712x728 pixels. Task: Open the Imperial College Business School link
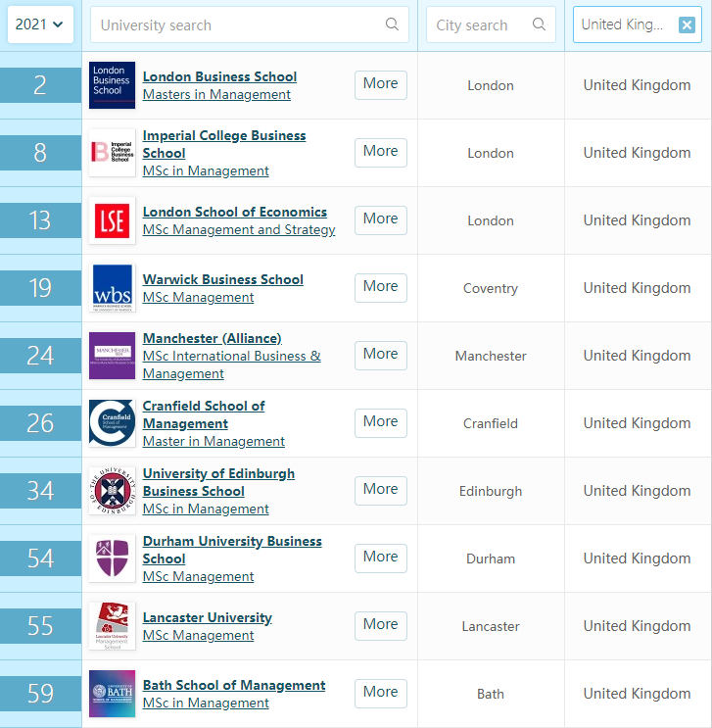point(224,144)
